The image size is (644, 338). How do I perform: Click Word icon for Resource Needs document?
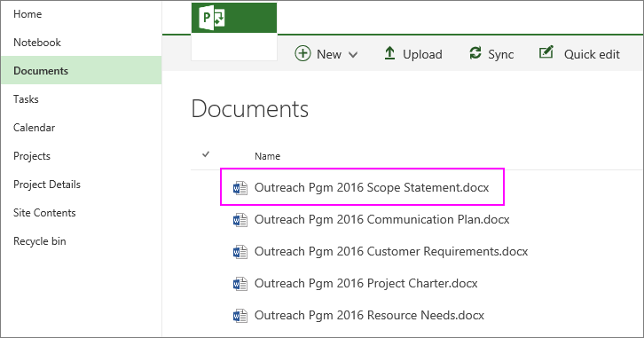coord(240,316)
